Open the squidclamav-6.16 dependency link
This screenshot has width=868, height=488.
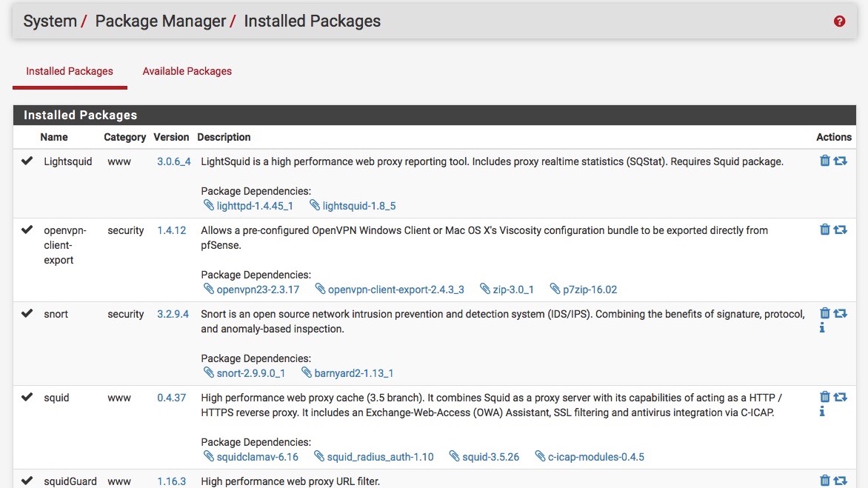point(258,457)
